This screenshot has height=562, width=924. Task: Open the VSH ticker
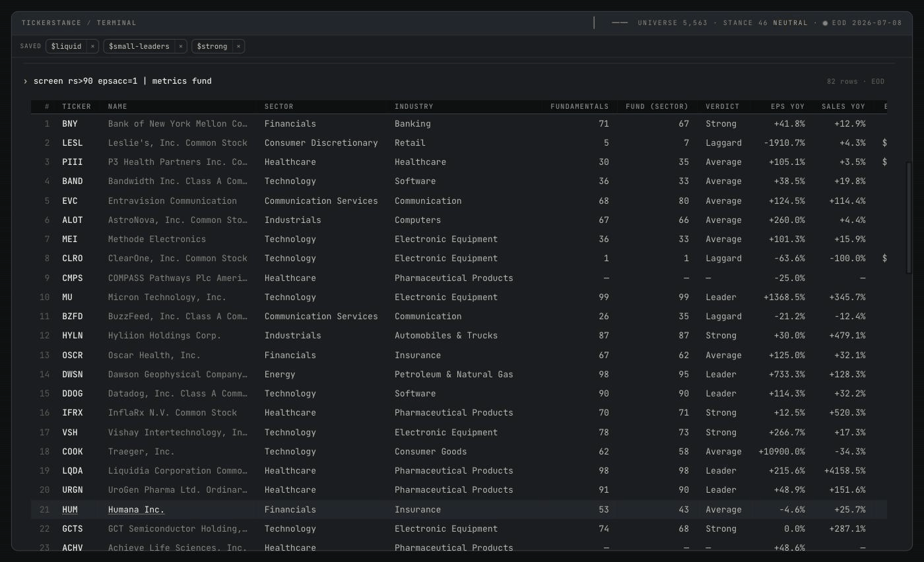tap(70, 432)
